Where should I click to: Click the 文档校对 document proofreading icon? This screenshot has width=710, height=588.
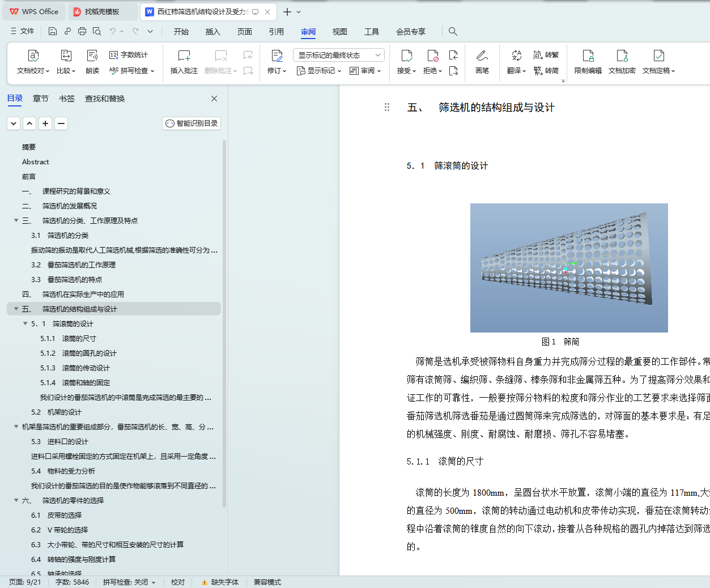click(33, 56)
